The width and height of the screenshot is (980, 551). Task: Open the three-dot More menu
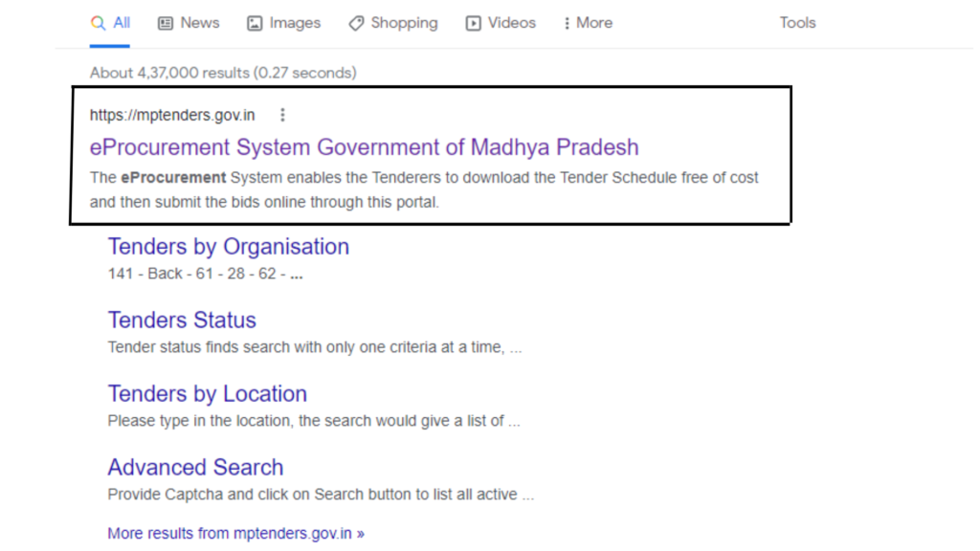tap(587, 23)
